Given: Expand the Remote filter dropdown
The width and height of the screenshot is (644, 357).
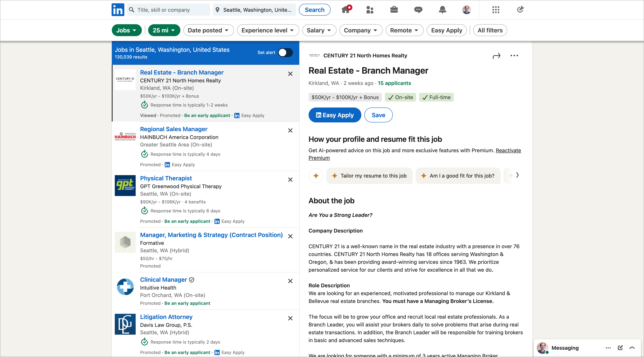Looking at the screenshot, I should tap(404, 30).
